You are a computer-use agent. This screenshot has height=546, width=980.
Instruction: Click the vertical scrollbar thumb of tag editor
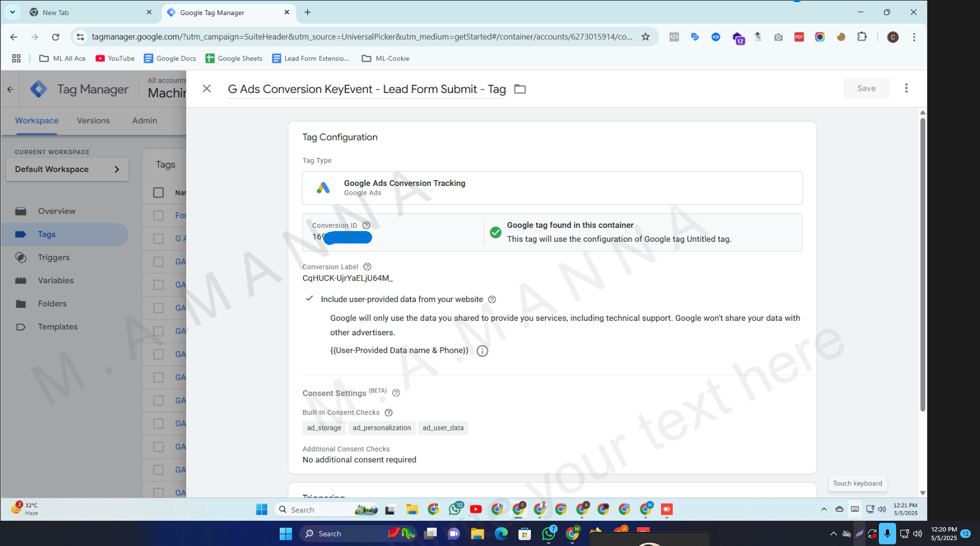point(922,264)
